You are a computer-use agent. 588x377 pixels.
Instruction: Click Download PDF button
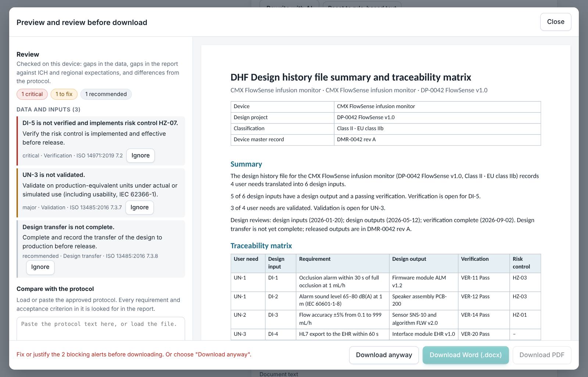[542, 355]
